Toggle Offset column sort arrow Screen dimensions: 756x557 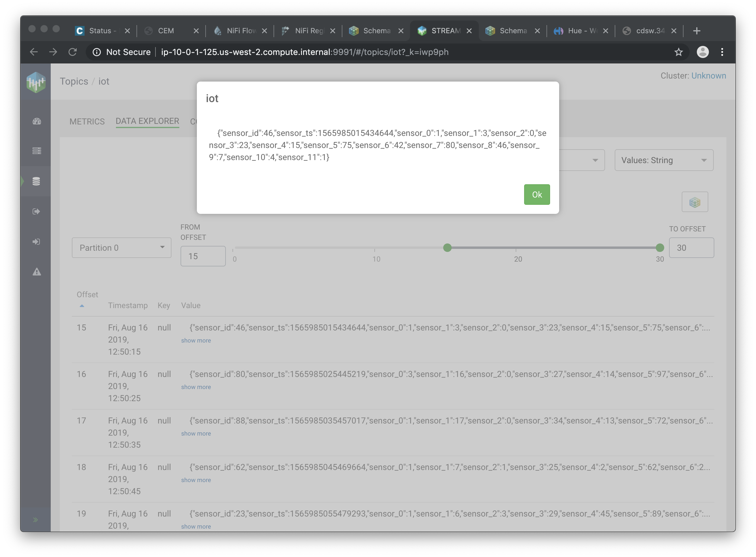tap(82, 306)
